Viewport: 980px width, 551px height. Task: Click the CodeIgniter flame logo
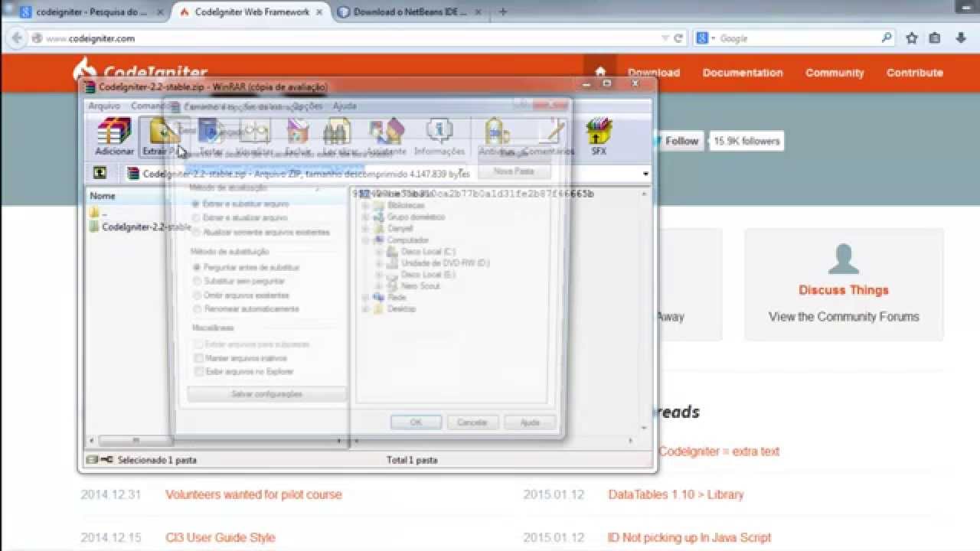coord(84,70)
